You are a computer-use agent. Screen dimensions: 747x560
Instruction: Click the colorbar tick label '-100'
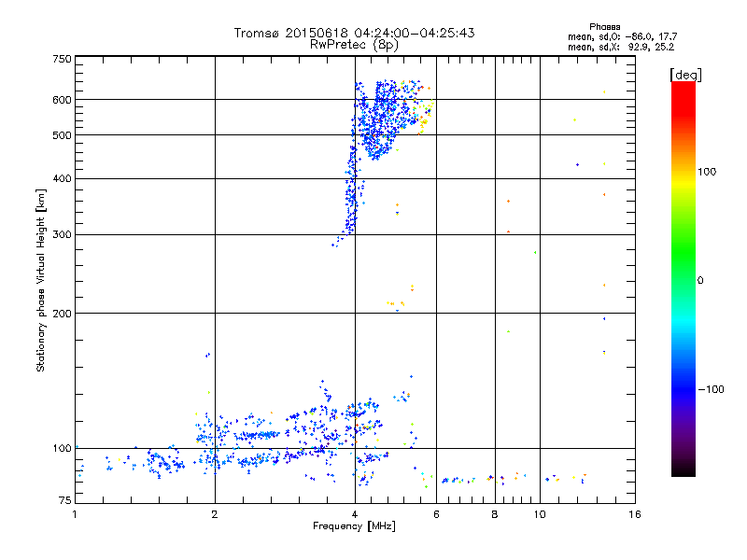(712, 389)
